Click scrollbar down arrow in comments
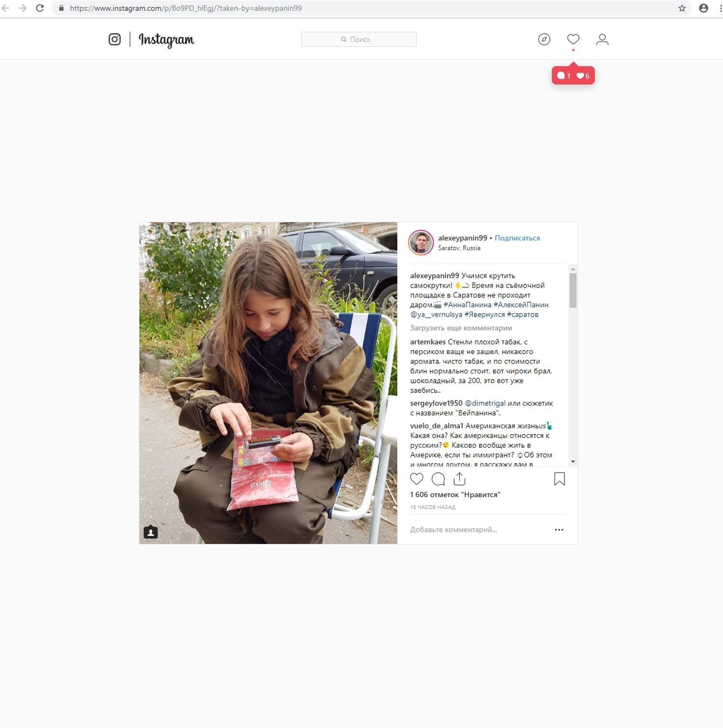The height and width of the screenshot is (728, 723). 573,462
